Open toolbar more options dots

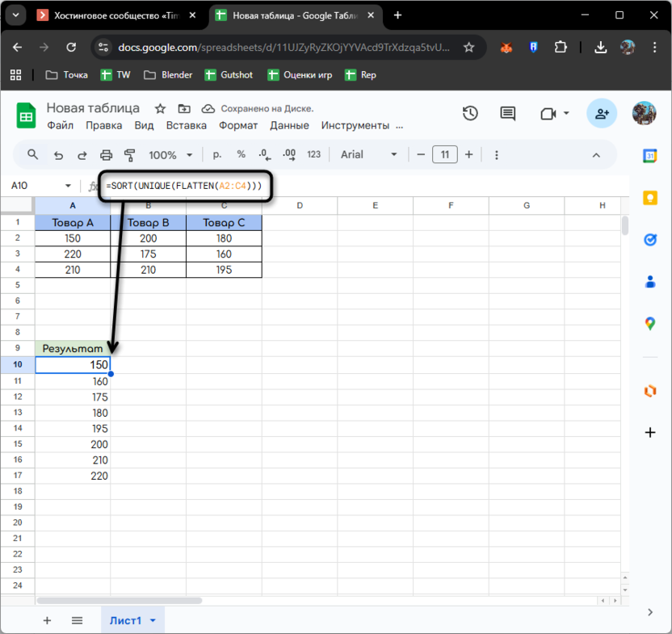(x=496, y=155)
